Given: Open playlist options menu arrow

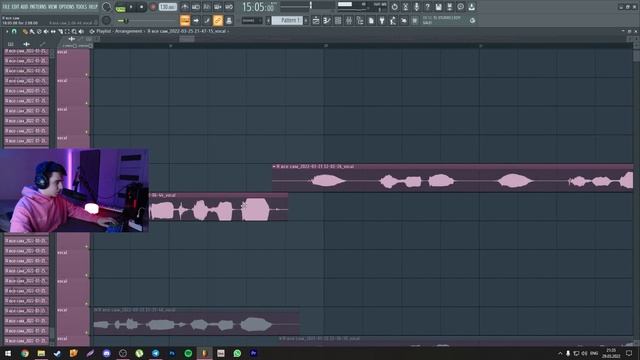Looking at the screenshot, I should 7,31.
